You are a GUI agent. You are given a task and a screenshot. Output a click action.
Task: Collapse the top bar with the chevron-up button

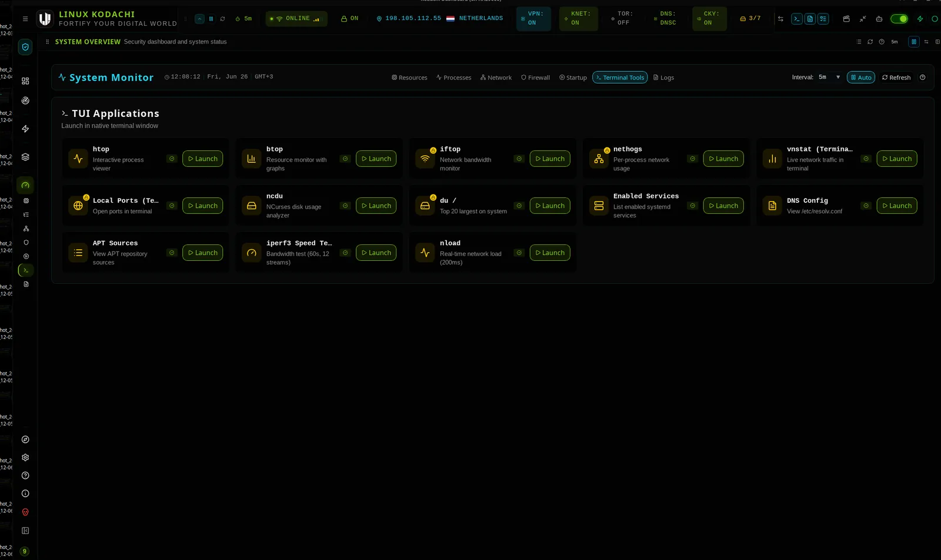pyautogui.click(x=200, y=19)
